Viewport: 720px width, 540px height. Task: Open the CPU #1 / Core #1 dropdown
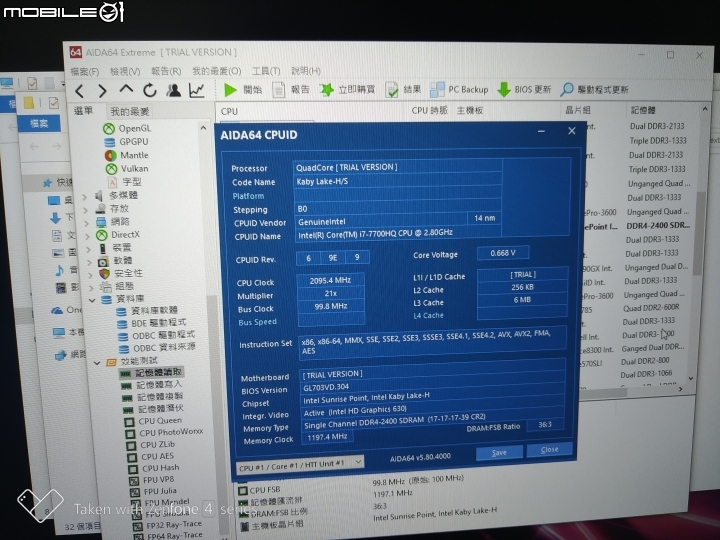(300, 466)
